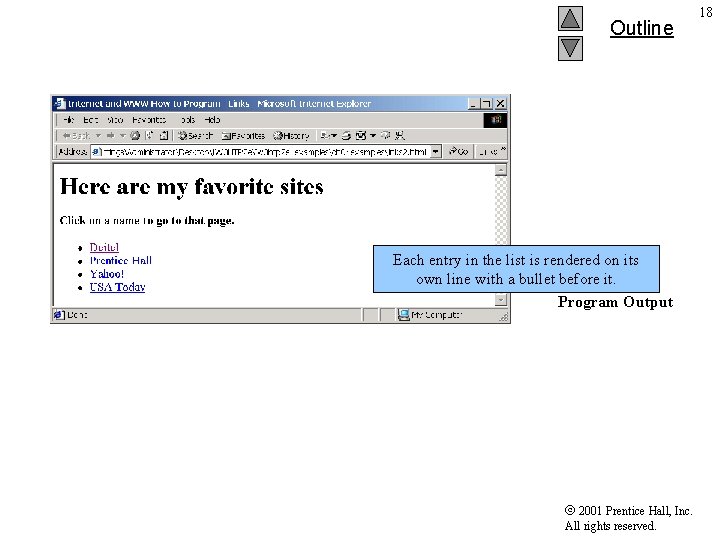Close the Internet Explorer window
Screen dimensions: 720x540
tap(501, 104)
